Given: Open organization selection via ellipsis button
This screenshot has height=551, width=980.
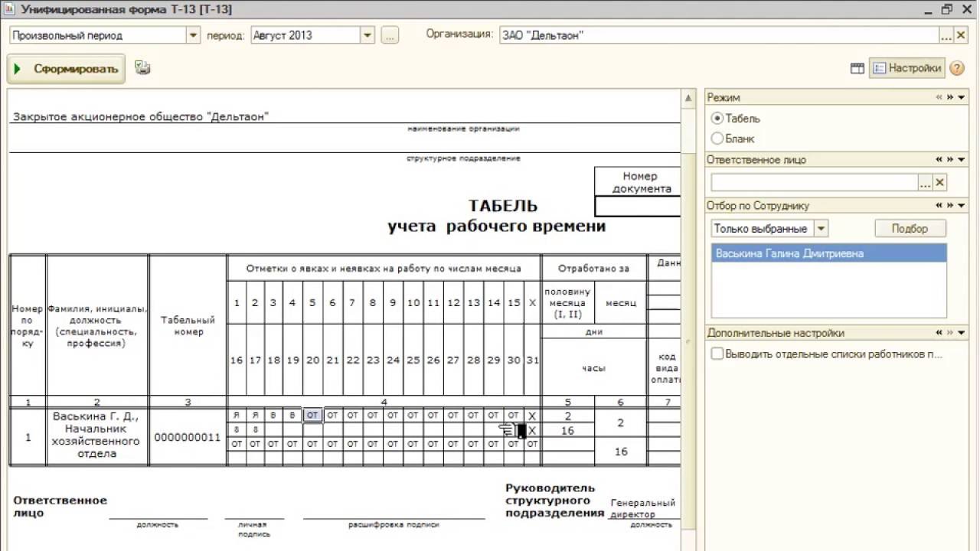Looking at the screenshot, I should pos(946,35).
